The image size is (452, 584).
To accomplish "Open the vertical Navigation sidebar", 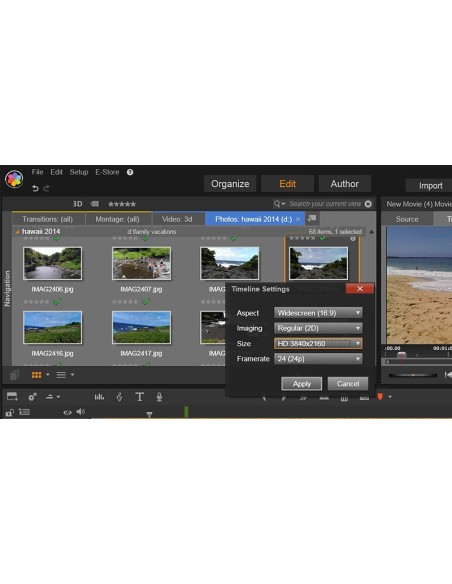I will (7, 289).
